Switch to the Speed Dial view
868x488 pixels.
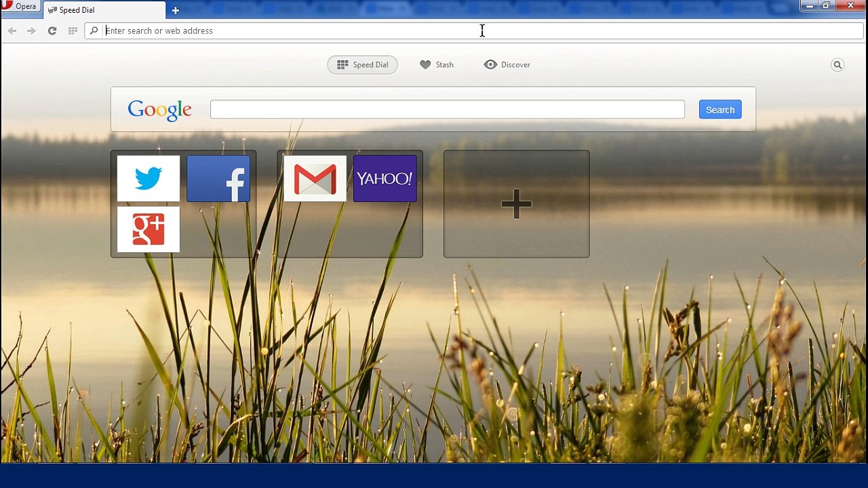tap(363, 64)
